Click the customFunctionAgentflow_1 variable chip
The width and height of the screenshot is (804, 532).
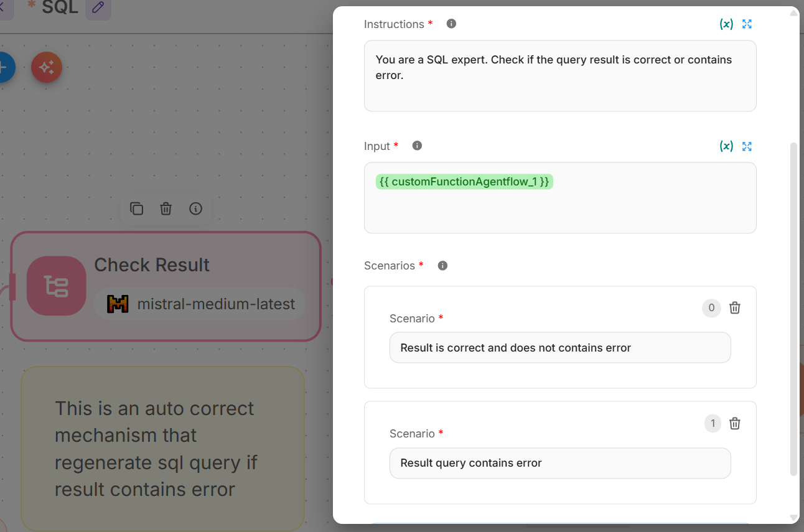pos(464,182)
